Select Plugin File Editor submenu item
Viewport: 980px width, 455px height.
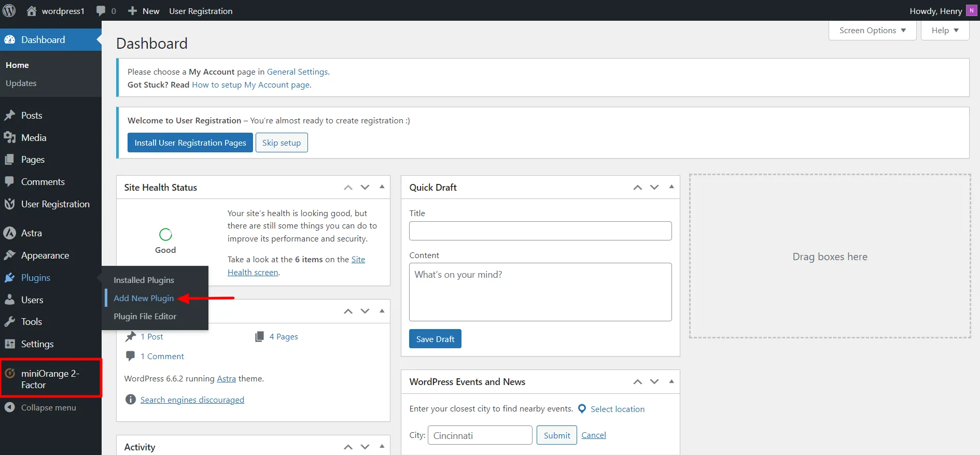[145, 317]
